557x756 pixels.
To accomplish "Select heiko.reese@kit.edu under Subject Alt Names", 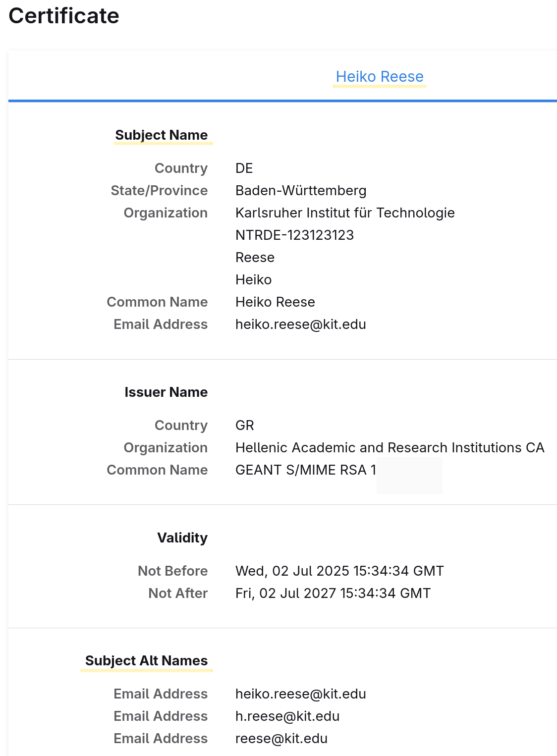I will point(301,694).
